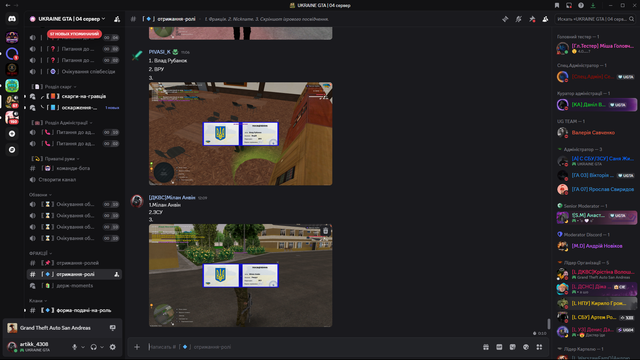This screenshot has width=640, height=360.
Task: Open the emoji picker
Action: 526,347
